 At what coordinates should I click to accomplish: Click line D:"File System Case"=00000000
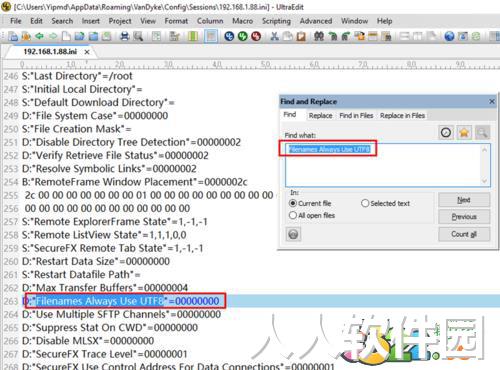95,116
